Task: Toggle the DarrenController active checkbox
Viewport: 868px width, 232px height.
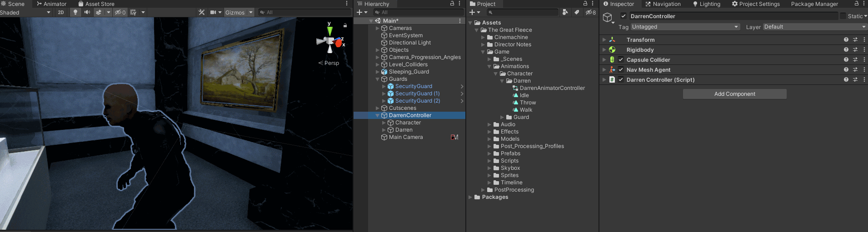Action: 624,16
